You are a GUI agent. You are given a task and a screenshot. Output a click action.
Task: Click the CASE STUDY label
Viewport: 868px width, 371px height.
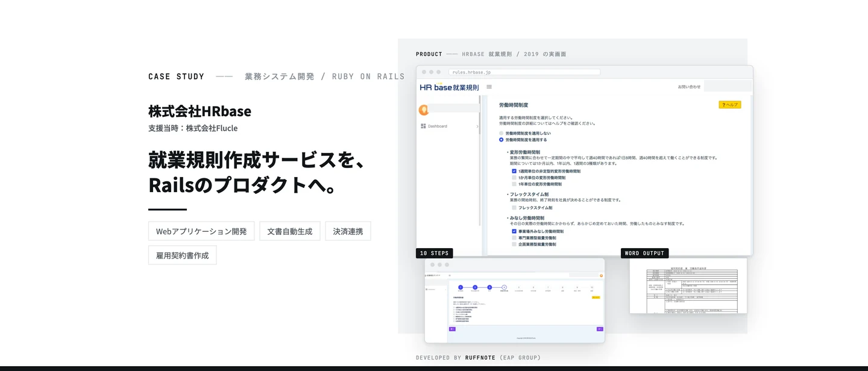click(177, 76)
